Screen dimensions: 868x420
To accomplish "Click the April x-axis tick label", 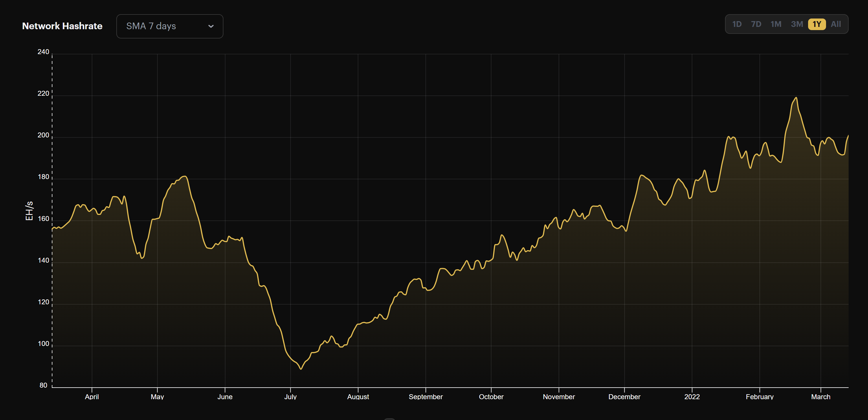I will (x=92, y=397).
